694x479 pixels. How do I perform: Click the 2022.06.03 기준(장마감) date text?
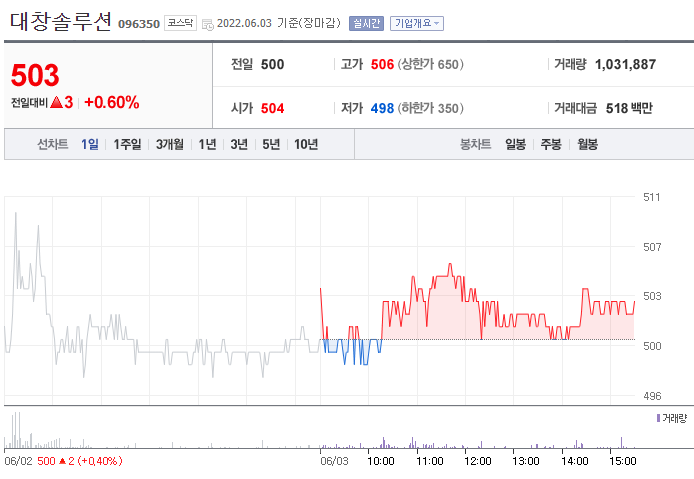279,23
